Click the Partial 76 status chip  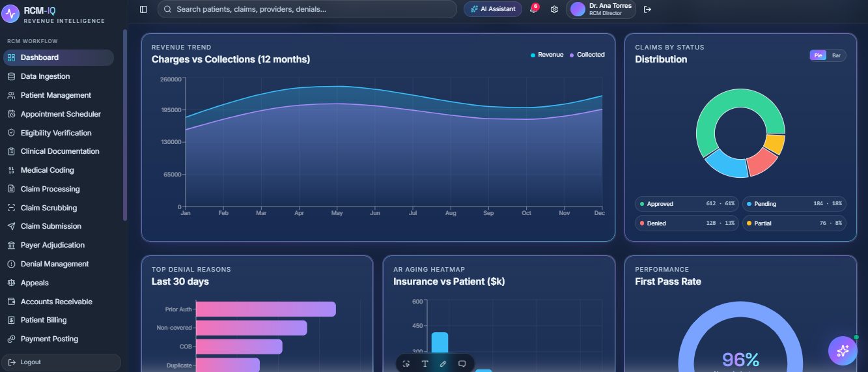coord(794,223)
